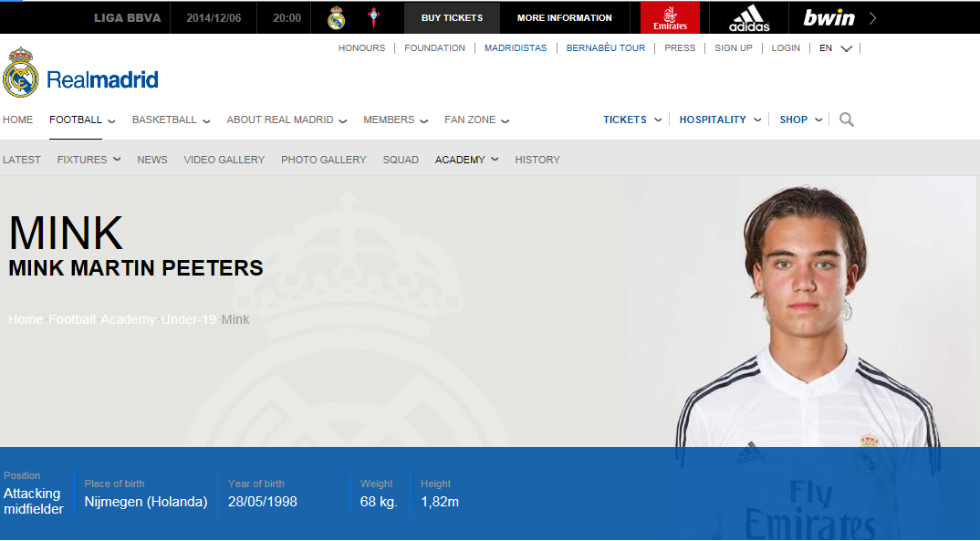Click the Celta Vigo crest in match bar
The height and width of the screenshot is (541, 980).
click(x=374, y=18)
